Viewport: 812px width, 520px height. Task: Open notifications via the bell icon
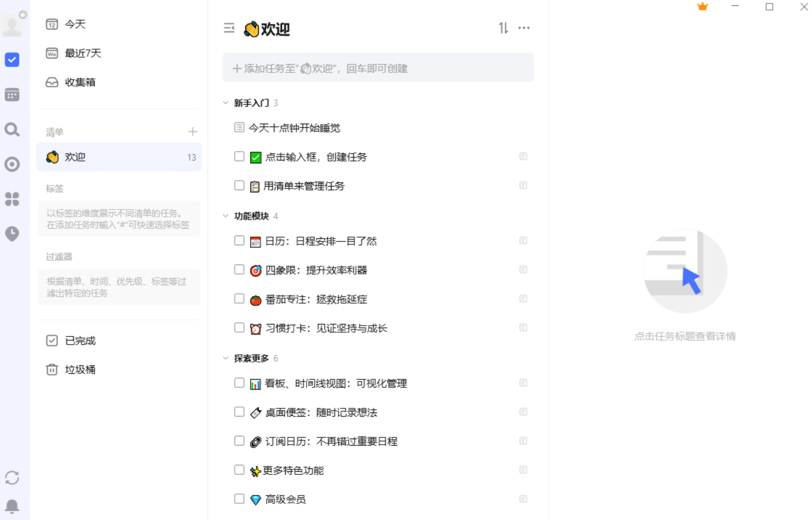click(x=12, y=506)
